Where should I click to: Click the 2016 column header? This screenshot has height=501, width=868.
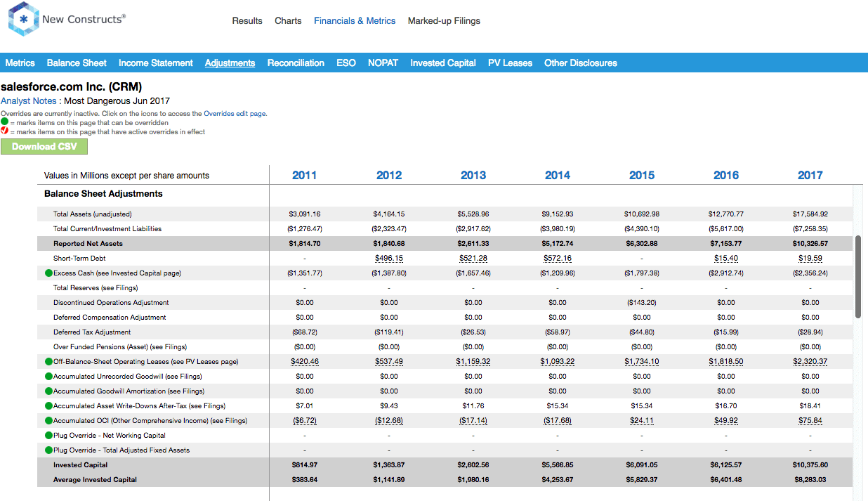(725, 175)
